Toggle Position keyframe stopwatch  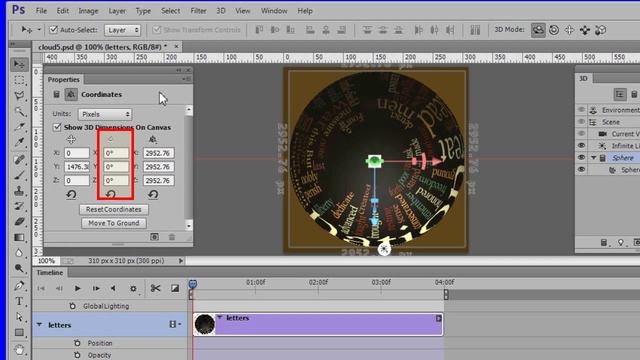pyautogui.click(x=77, y=343)
